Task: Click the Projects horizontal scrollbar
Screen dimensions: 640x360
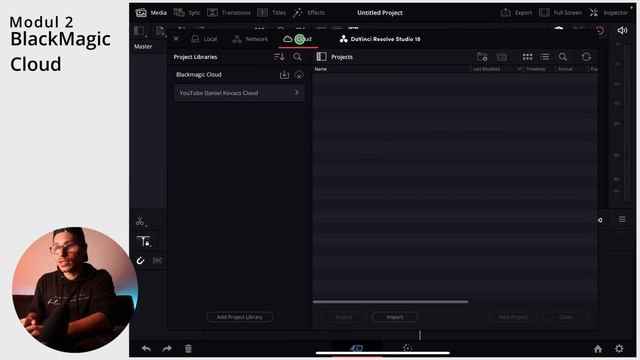Action: pyautogui.click(x=390, y=302)
